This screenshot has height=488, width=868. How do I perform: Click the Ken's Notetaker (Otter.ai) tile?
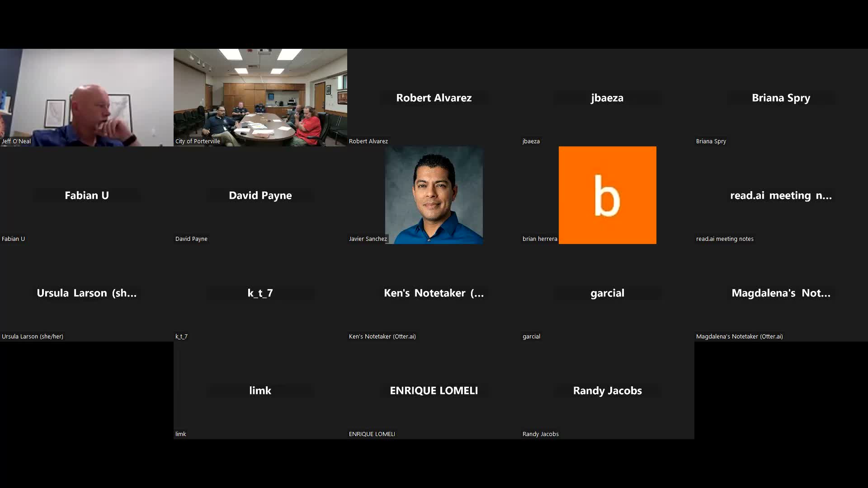tap(434, 293)
